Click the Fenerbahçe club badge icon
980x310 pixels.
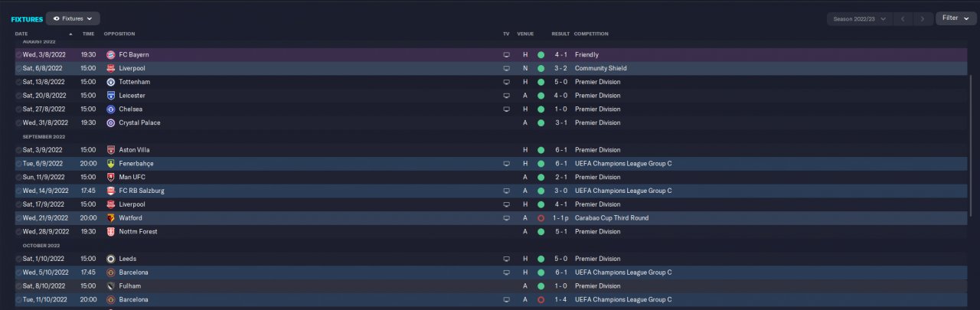pos(111,164)
